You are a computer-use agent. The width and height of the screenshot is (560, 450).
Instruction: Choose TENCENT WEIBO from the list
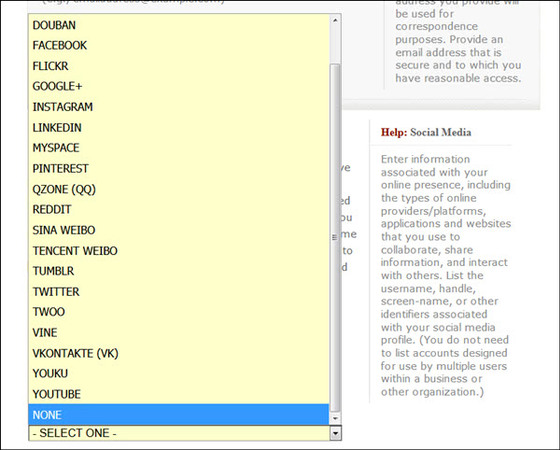(179, 251)
